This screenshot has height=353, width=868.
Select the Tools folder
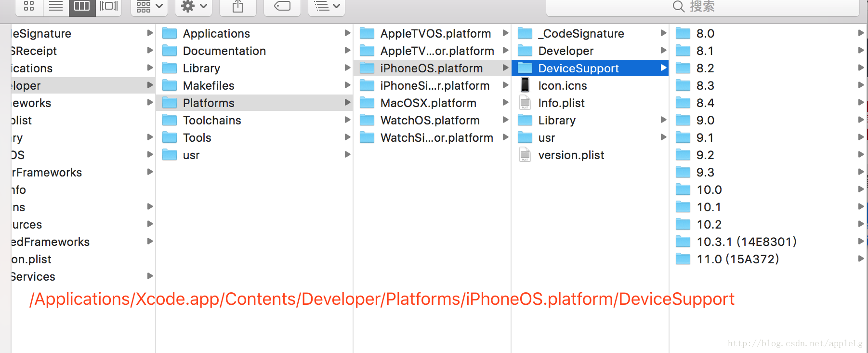254,137
